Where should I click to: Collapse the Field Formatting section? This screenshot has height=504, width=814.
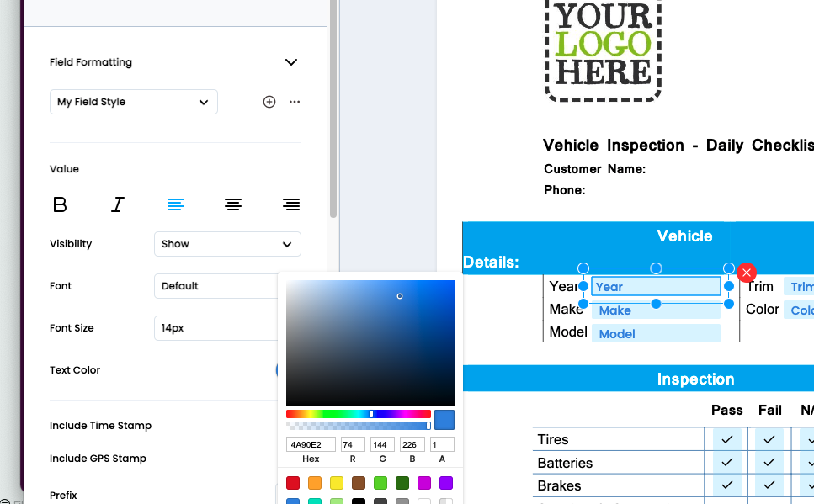[291, 62]
